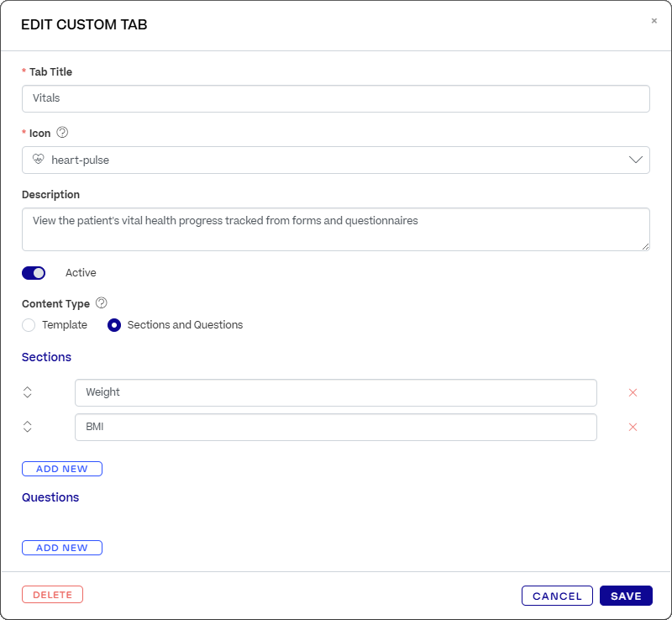The image size is (672, 620).
Task: Click the Tab Title input field
Action: tap(336, 98)
